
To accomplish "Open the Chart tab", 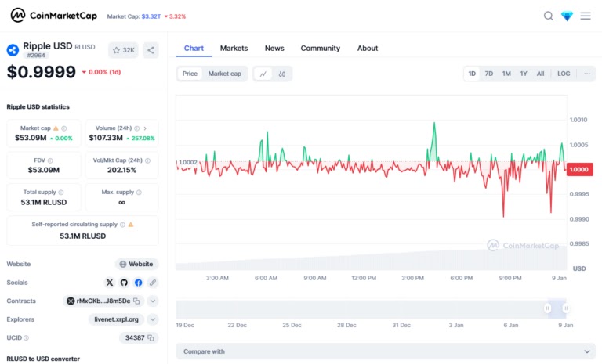I will (x=194, y=49).
